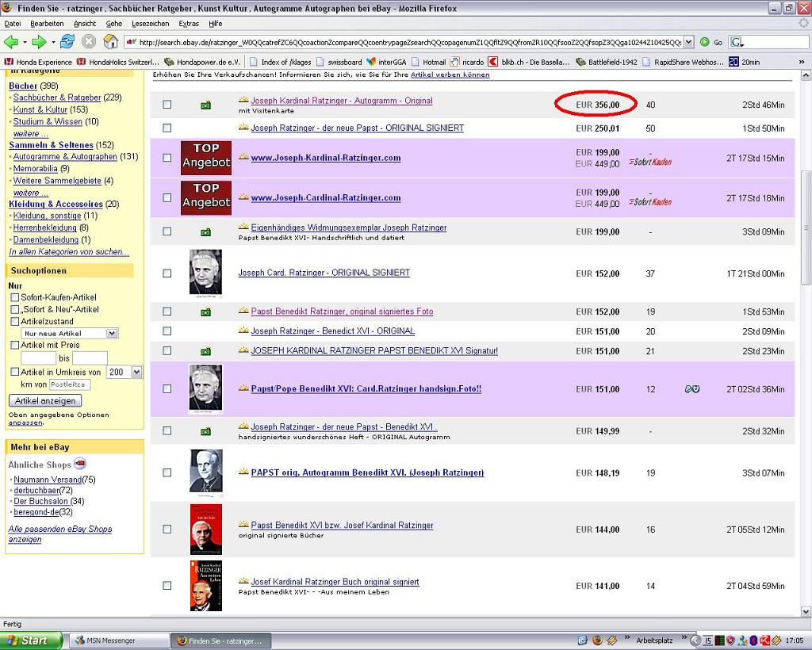This screenshot has width=812, height=650.
Task: Click the camera icon beside Eigenhändiges Widmungsexemplar listing
Action: pos(205,232)
